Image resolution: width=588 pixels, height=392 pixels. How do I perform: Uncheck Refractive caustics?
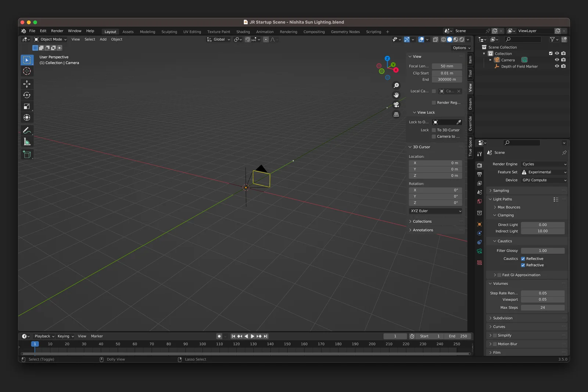(523, 265)
